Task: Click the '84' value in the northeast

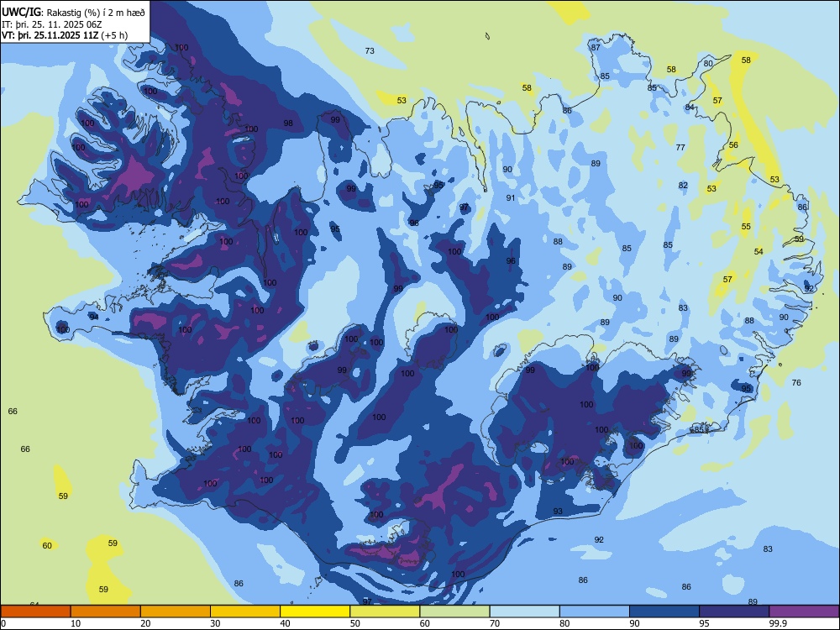Action: pyautogui.click(x=690, y=108)
